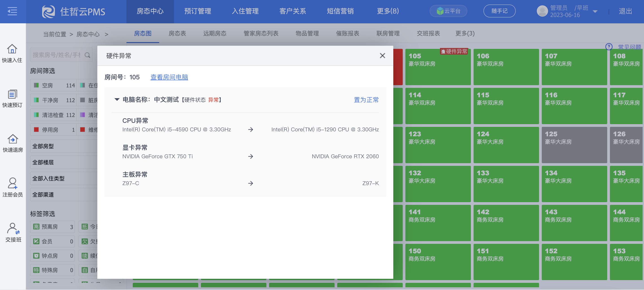Open the 房态中心 main menu
The width and height of the screenshot is (644, 290).
coord(150,11)
